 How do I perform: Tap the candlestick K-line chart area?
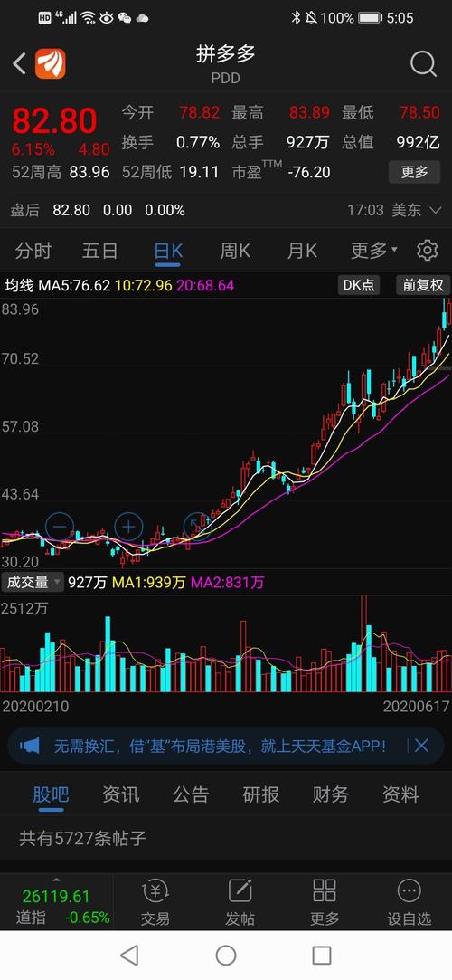click(226, 433)
